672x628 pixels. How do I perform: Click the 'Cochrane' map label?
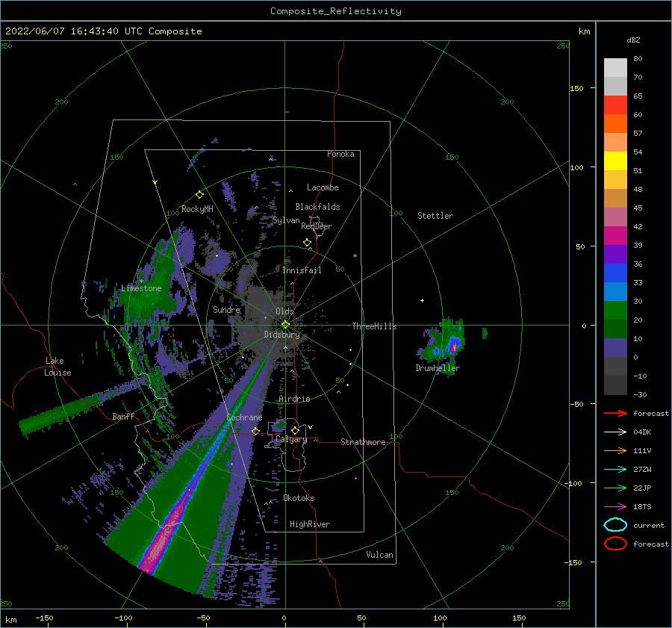(244, 417)
